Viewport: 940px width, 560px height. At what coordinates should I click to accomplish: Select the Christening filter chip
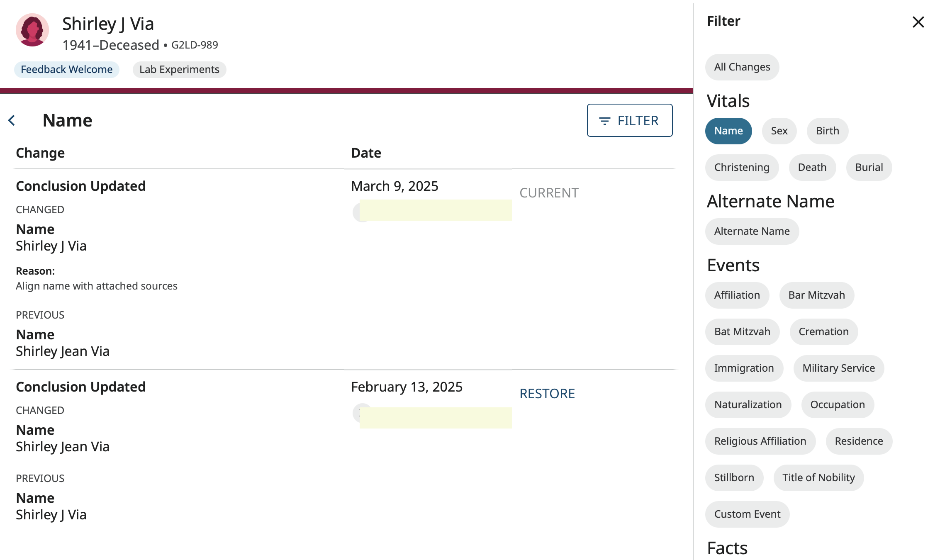[x=741, y=167]
